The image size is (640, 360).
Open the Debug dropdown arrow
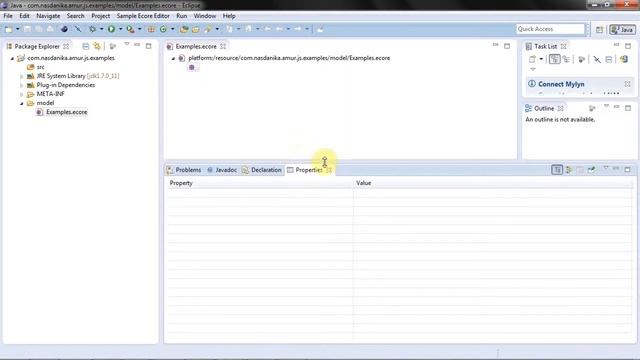click(102, 29)
